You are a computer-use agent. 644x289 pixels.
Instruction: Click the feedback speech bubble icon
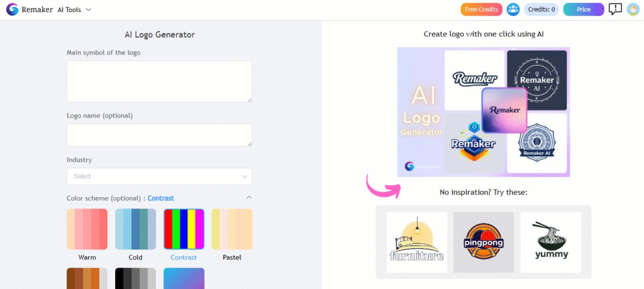coord(615,9)
